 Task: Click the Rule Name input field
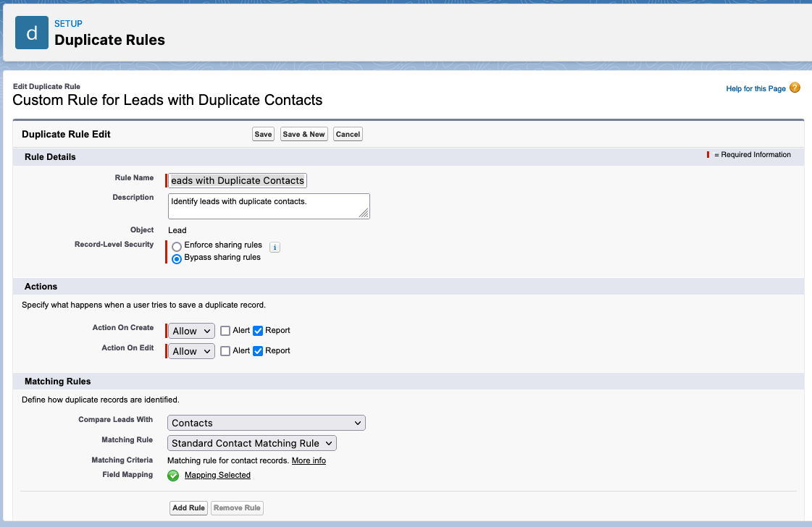[238, 180]
